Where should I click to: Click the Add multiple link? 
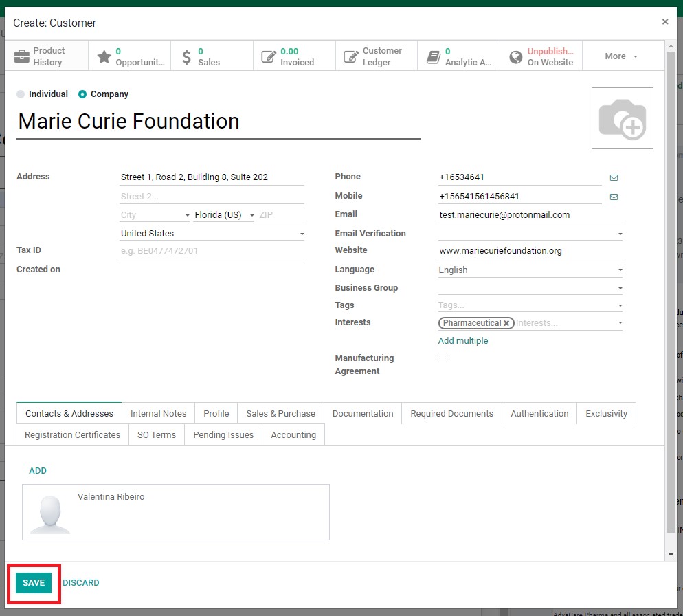463,341
